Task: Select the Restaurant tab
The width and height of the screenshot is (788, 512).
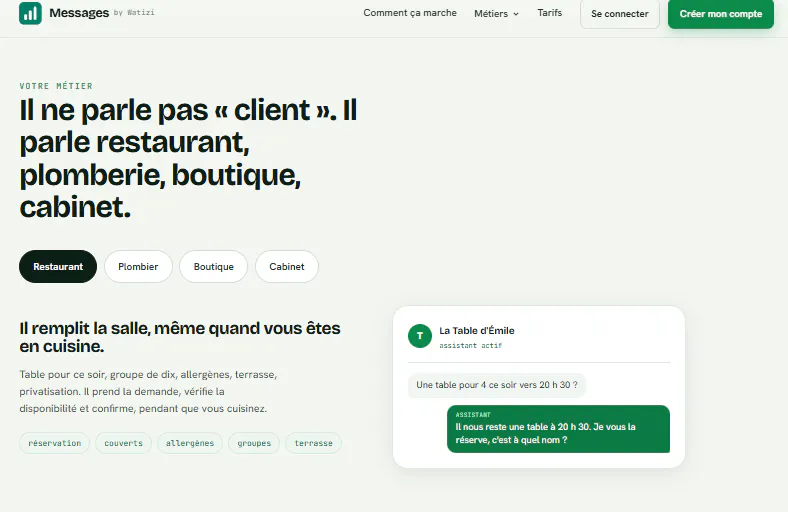Action: (x=58, y=266)
